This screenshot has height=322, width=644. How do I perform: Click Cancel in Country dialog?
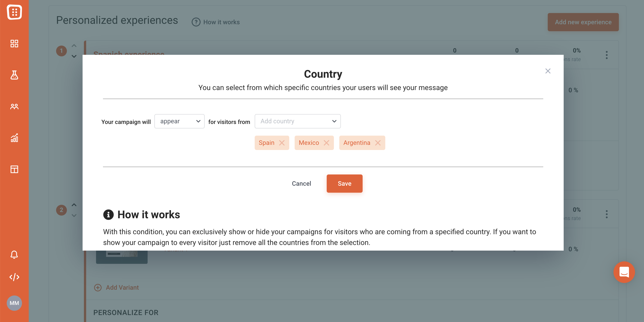pos(301,184)
